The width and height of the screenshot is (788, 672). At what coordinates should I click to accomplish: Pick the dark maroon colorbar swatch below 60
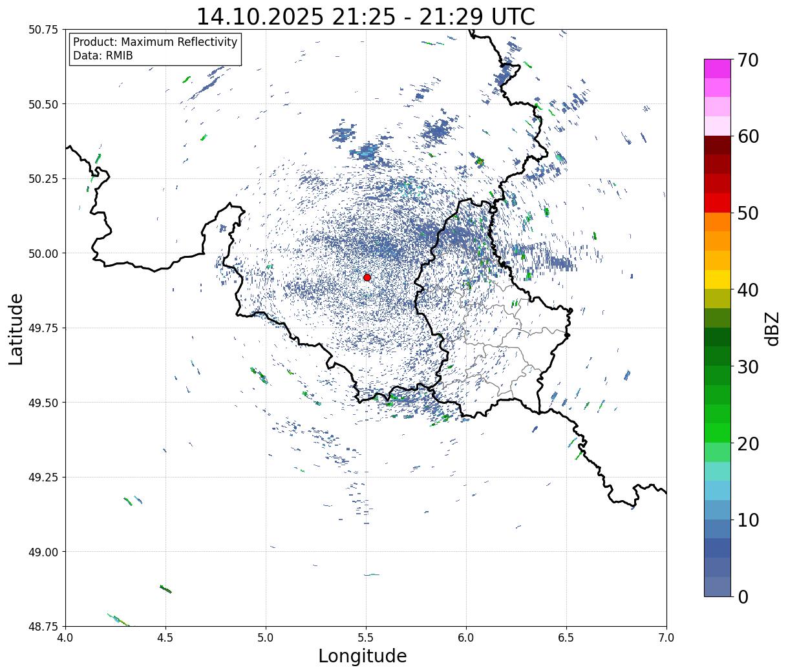pyautogui.click(x=718, y=145)
